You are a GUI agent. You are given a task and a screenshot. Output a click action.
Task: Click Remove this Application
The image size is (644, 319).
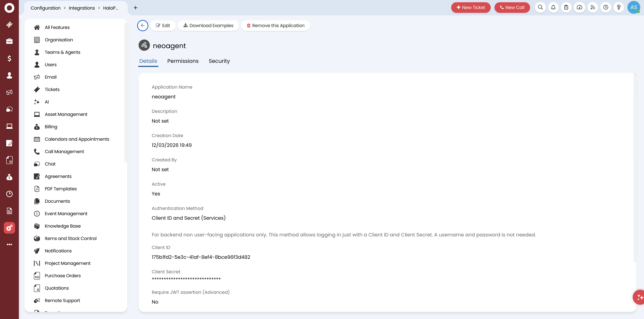pos(275,25)
